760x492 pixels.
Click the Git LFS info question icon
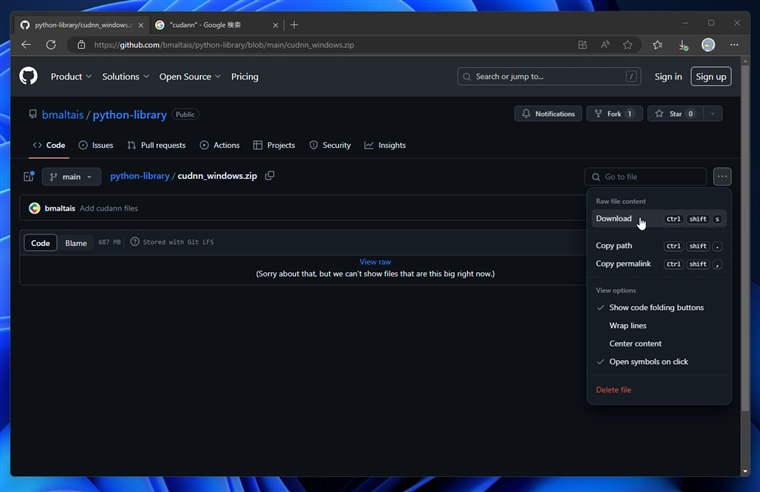(135, 241)
